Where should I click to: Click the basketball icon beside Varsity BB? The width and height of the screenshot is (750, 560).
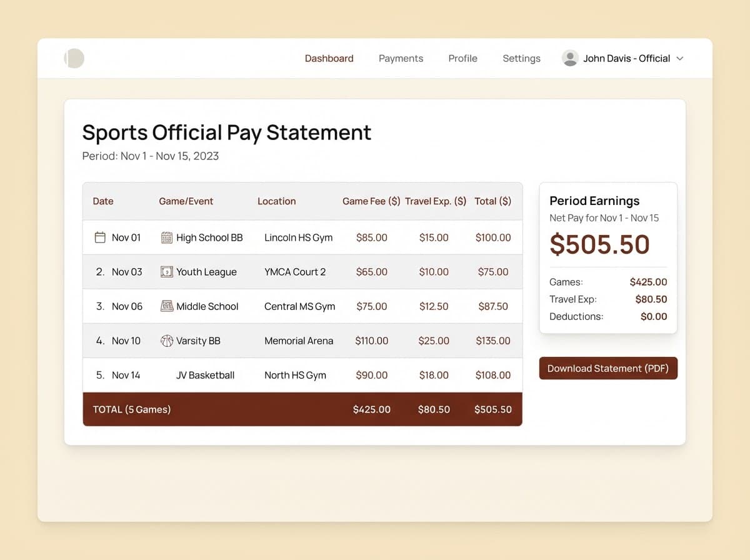tap(167, 341)
